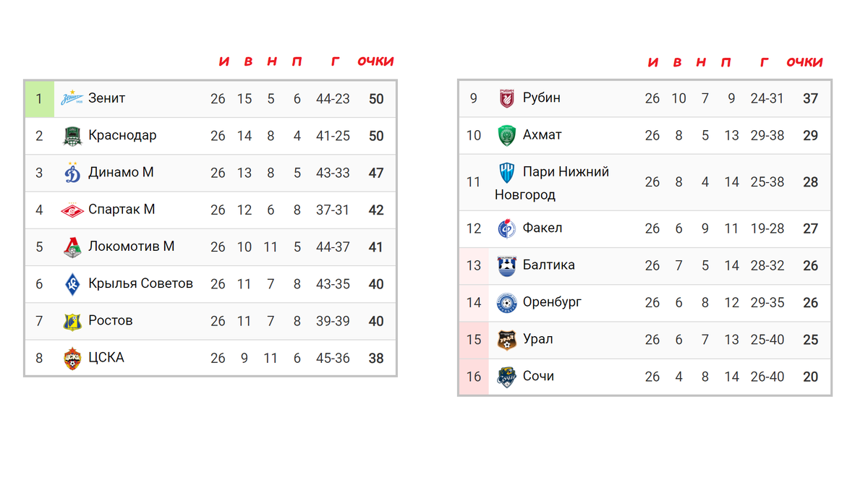868x488 pixels.
Task: Select the green position 1 cell
Action: 40,98
